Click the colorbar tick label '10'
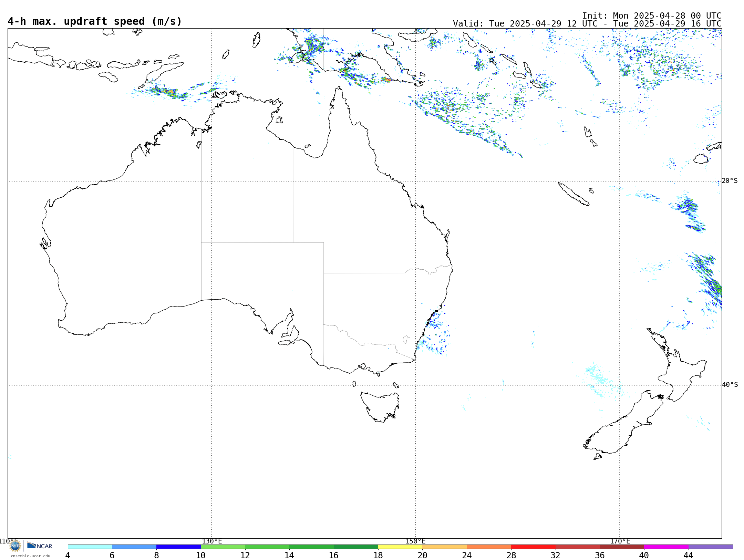This screenshot has height=560, width=744. click(x=201, y=556)
